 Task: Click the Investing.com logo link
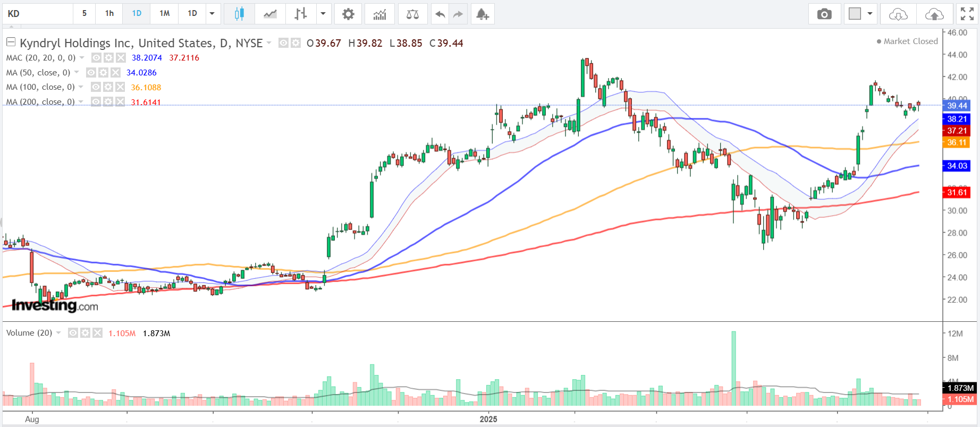(x=55, y=305)
